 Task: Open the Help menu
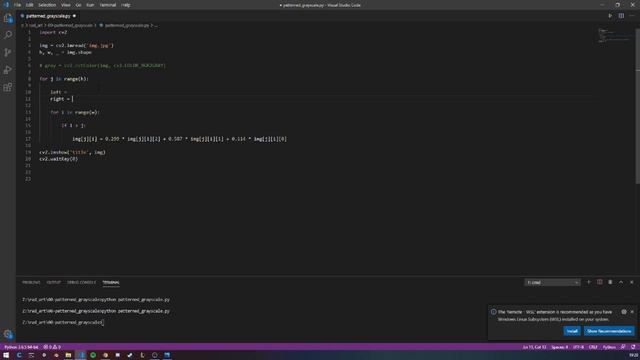coord(126,5)
